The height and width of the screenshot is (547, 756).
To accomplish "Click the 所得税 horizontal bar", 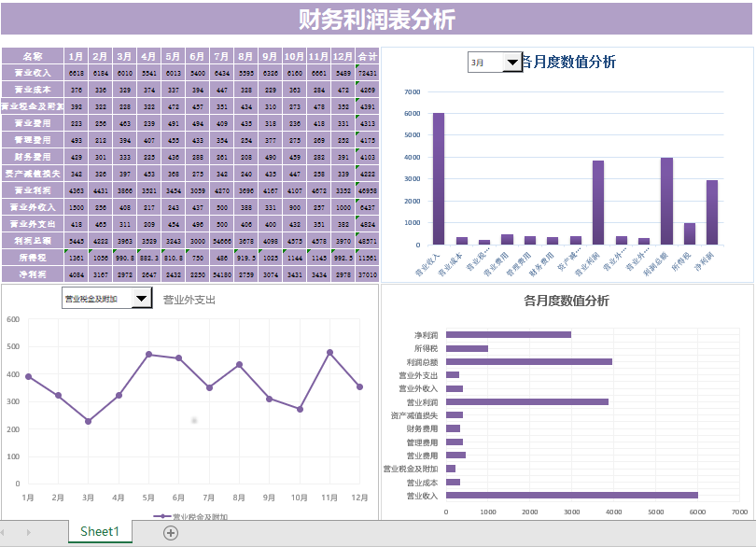I will (467, 348).
